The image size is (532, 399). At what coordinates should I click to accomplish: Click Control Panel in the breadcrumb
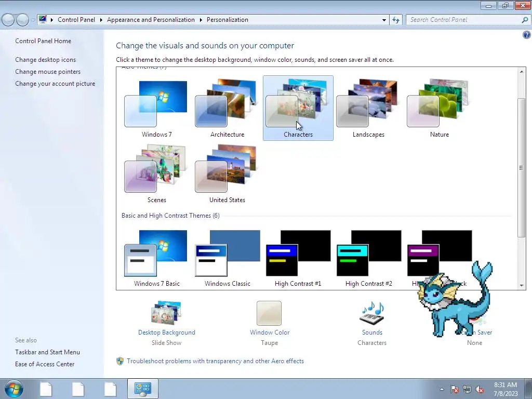pos(76,20)
